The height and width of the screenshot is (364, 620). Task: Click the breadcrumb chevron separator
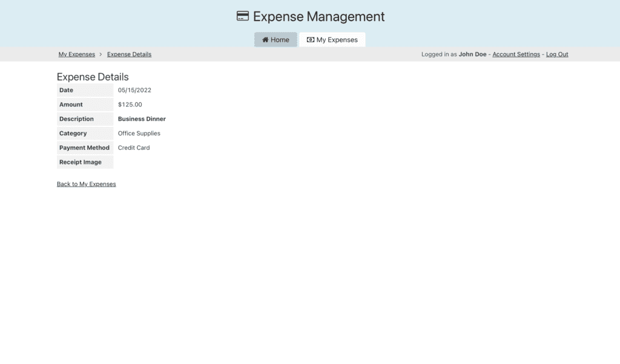(x=101, y=54)
